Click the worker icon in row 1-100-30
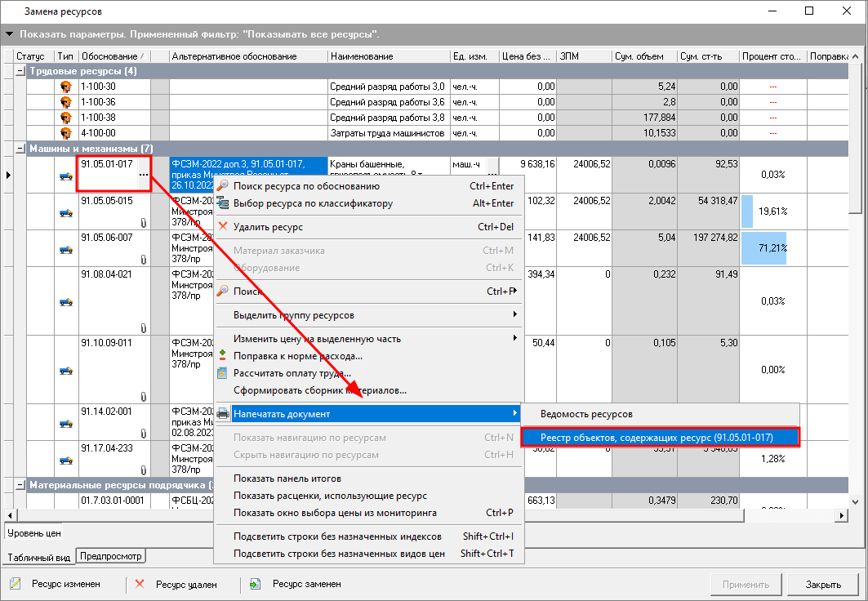 tap(66, 87)
